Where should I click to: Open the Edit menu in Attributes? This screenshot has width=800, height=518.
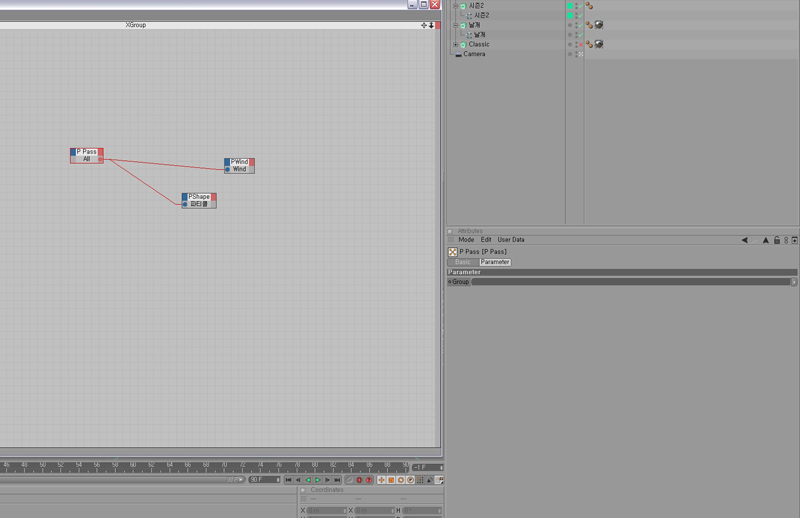[x=486, y=240]
